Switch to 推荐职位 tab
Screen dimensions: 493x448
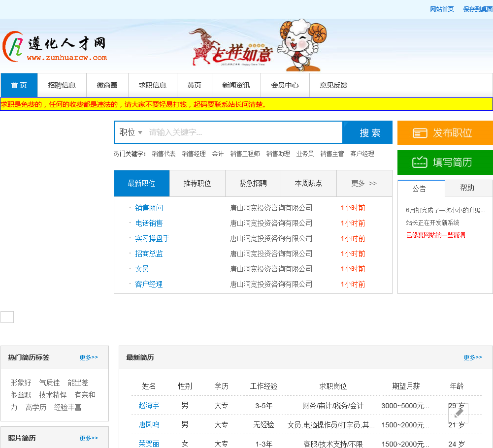[197, 183]
